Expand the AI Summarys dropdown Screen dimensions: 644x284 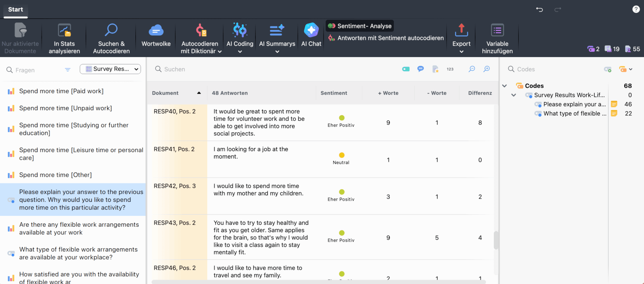(x=277, y=51)
